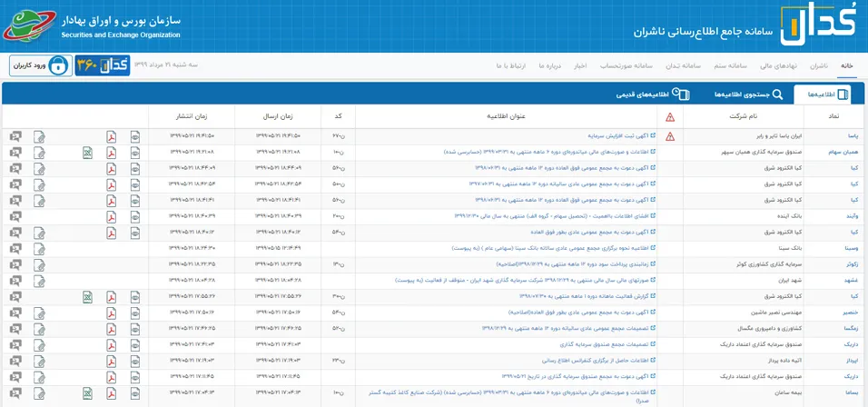Click the message bubble icon in پاسا row
Viewport: 868px width, 407px height.
(x=15, y=137)
